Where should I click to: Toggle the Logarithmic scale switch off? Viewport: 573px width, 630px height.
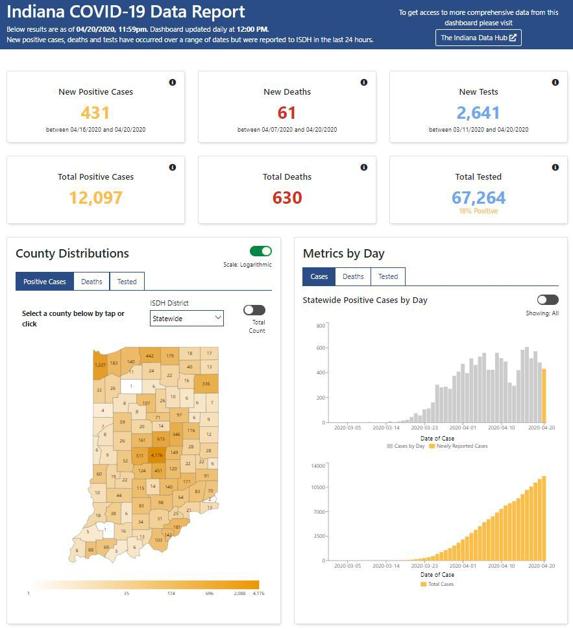(261, 251)
